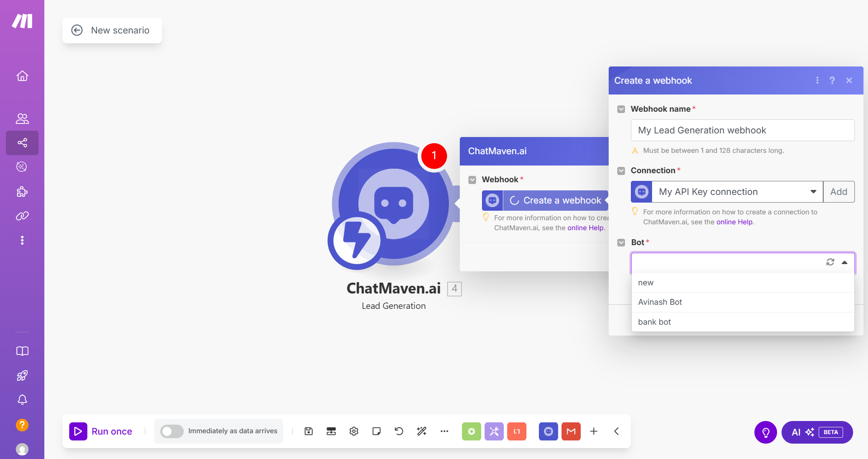Click the Undo icon in toolbar

(x=399, y=431)
